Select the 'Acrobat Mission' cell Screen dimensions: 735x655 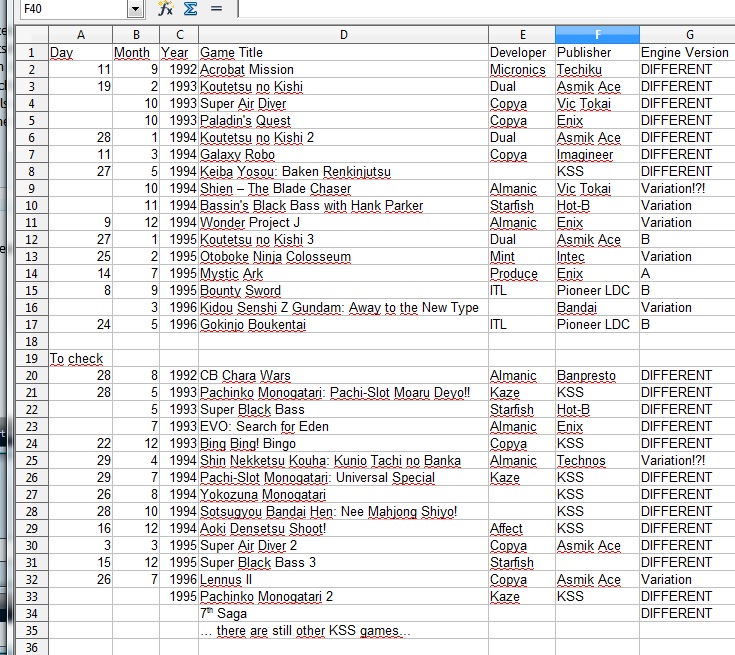(x=344, y=69)
